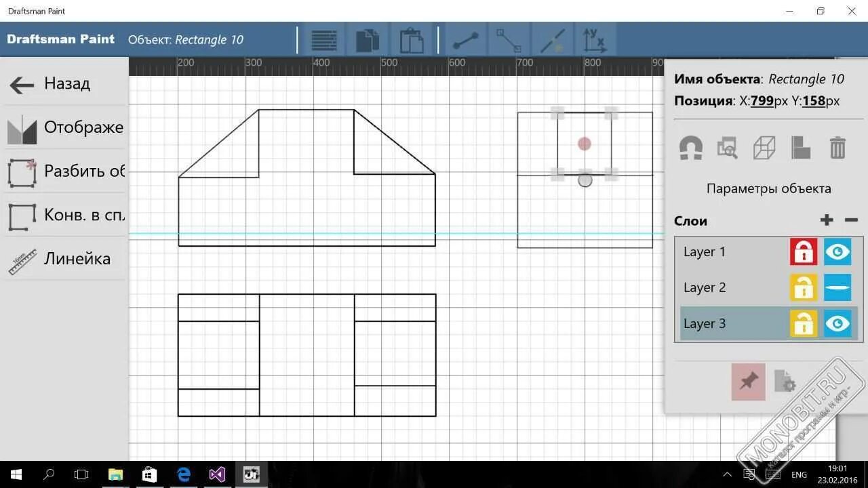868x488 pixels.
Task: Open the document settings gear icon
Action: coord(784,382)
